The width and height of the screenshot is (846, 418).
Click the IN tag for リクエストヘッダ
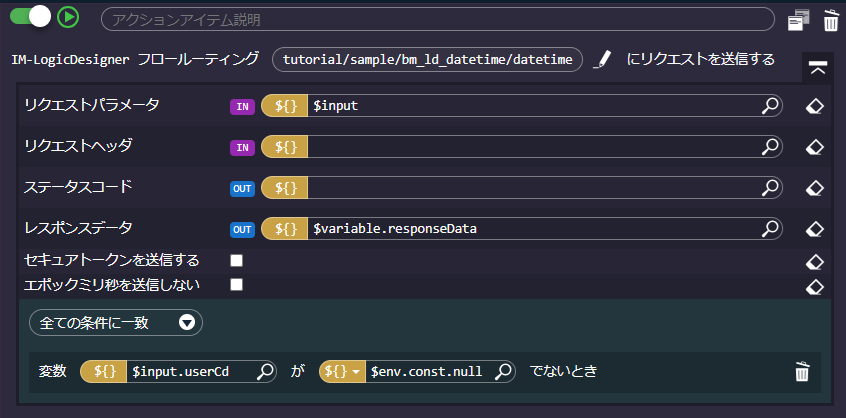pos(242,148)
